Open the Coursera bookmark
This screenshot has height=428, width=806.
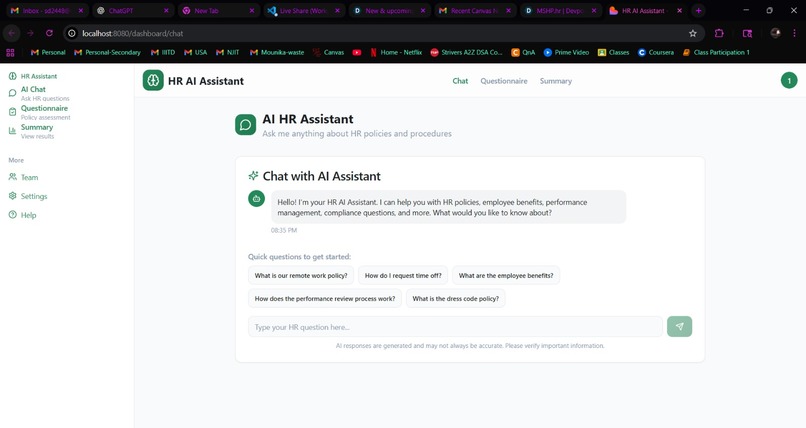click(656, 52)
